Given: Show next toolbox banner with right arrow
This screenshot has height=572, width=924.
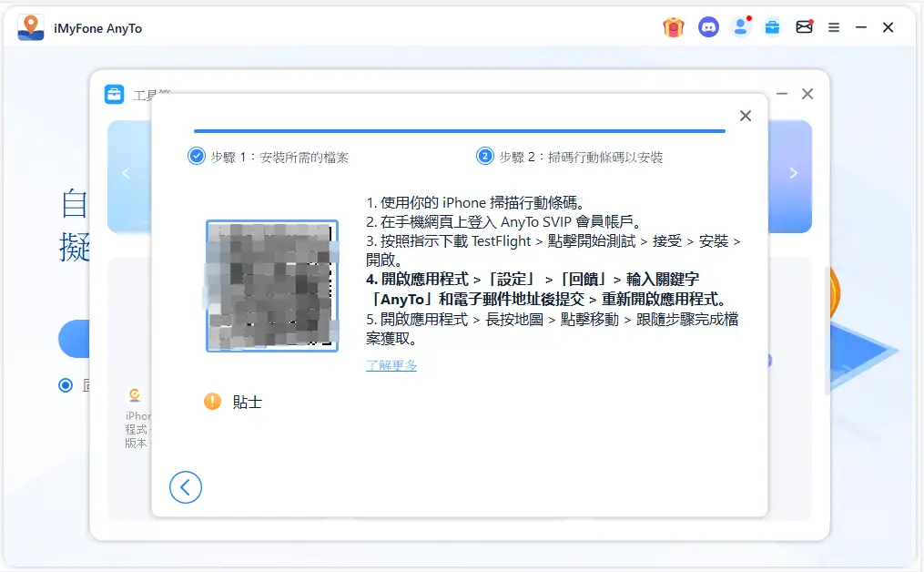Looking at the screenshot, I should 793,173.
